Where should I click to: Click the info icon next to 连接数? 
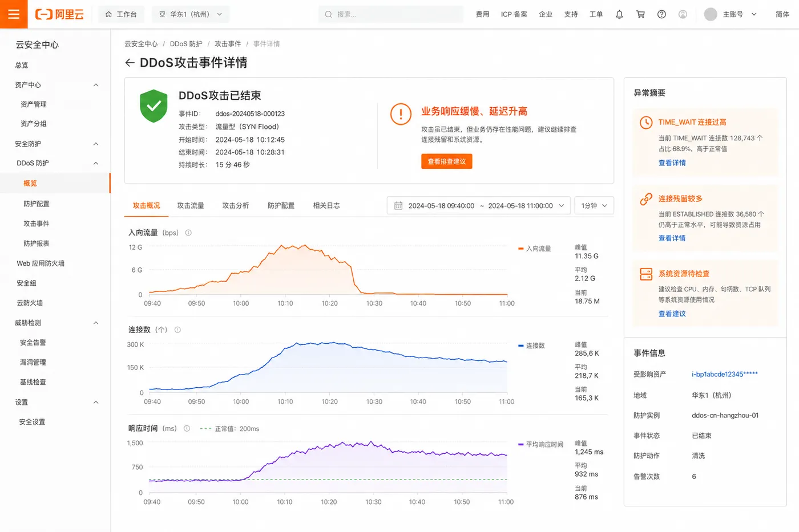click(177, 330)
